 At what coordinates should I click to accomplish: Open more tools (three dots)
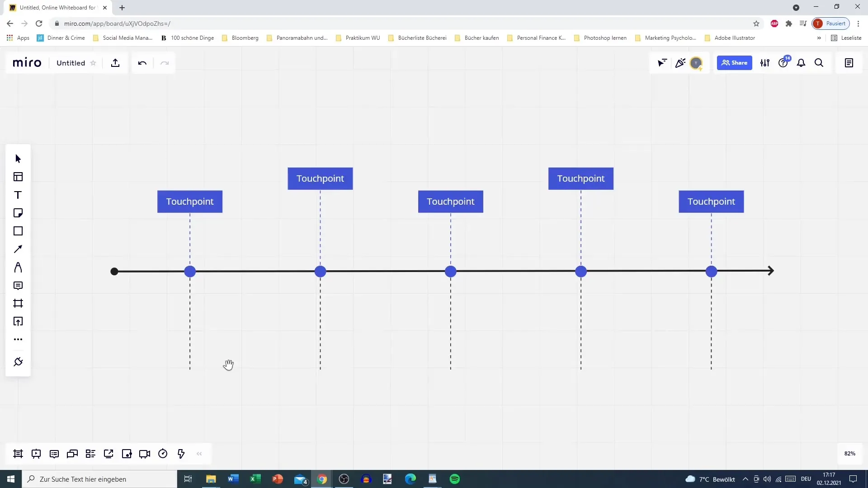tap(18, 339)
